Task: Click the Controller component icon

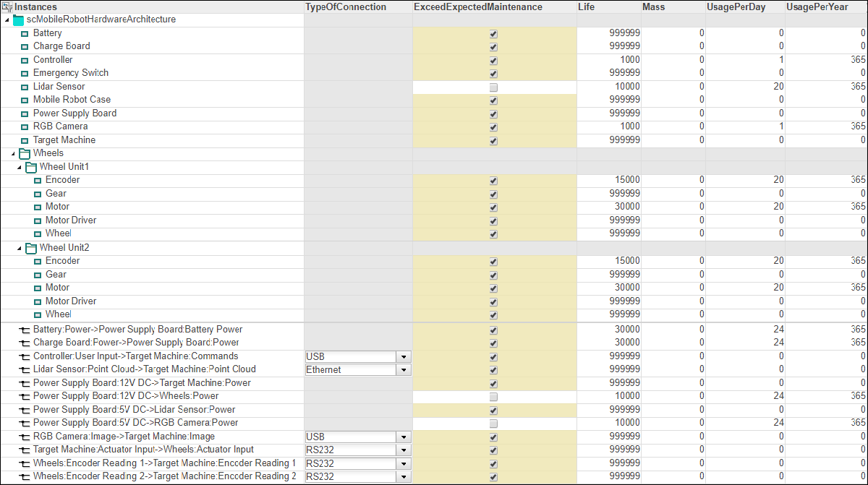Action: coord(25,61)
